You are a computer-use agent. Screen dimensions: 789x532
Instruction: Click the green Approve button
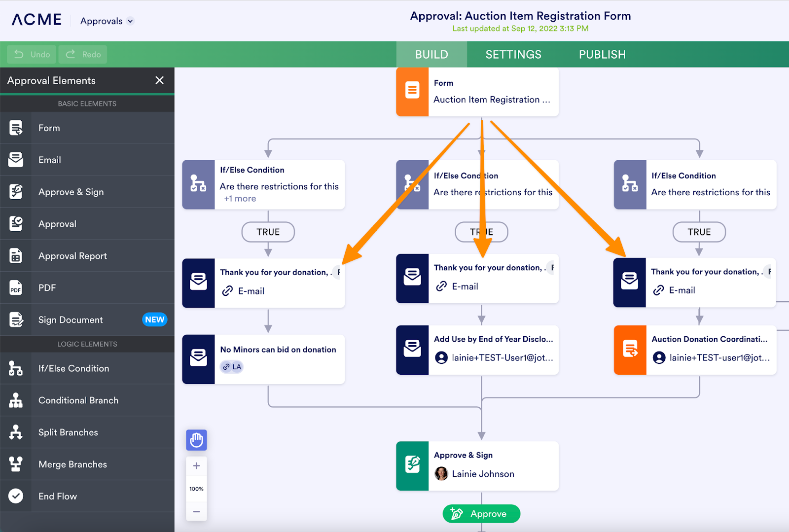pos(481,514)
